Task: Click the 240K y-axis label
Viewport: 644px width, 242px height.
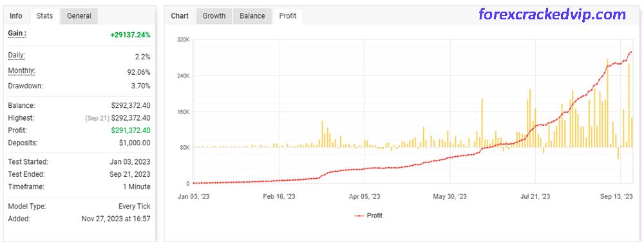Action: tap(183, 76)
